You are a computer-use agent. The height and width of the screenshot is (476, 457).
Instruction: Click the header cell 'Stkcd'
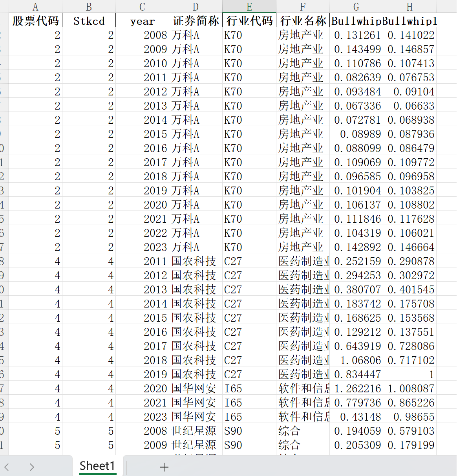pyautogui.click(x=89, y=21)
